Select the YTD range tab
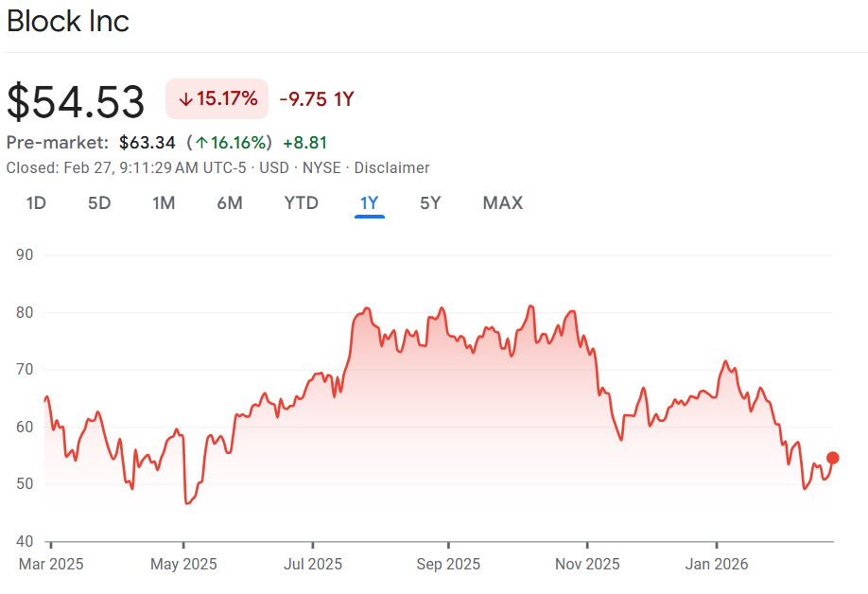The width and height of the screenshot is (868, 594). click(301, 203)
